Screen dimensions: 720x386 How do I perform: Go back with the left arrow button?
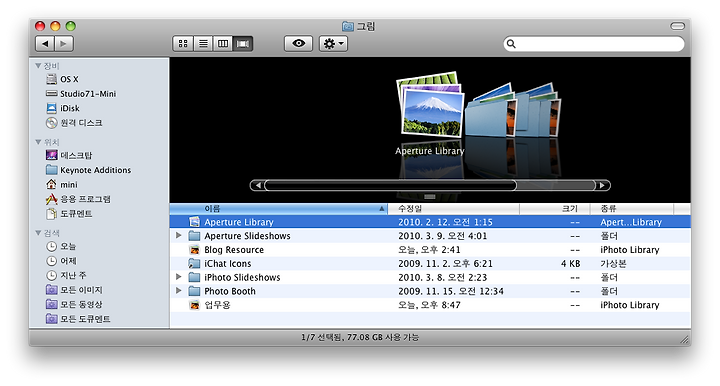coord(45,44)
